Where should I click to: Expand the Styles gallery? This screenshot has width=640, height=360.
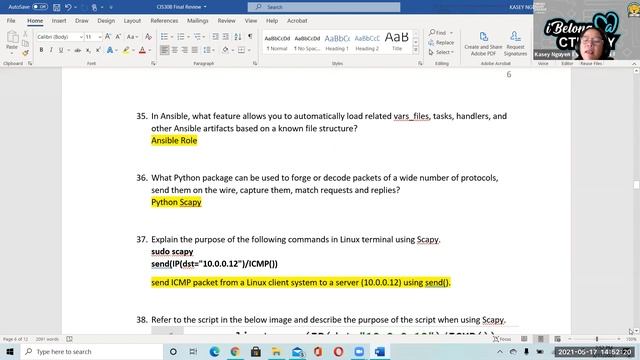416,50
